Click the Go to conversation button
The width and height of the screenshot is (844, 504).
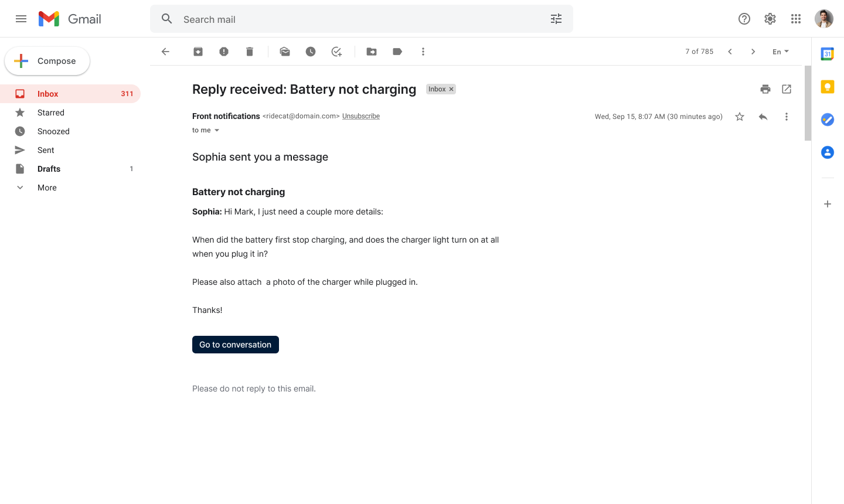coord(236,345)
